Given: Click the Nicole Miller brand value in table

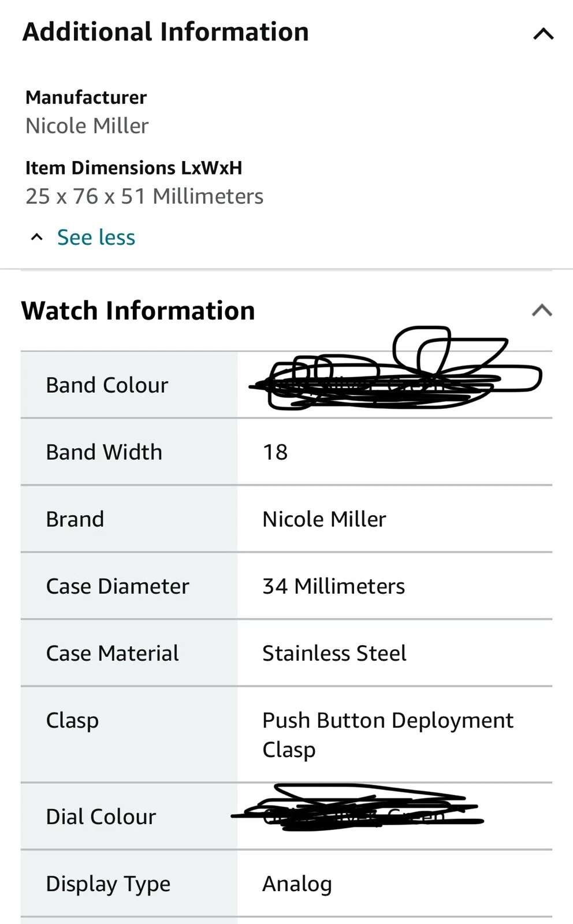Looking at the screenshot, I should (324, 519).
